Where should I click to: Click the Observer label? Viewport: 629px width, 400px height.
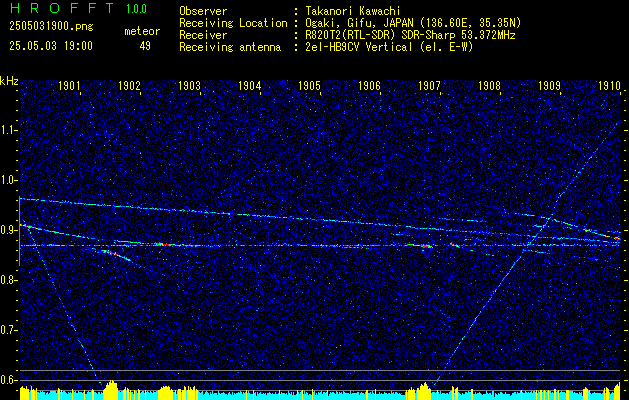tap(203, 11)
